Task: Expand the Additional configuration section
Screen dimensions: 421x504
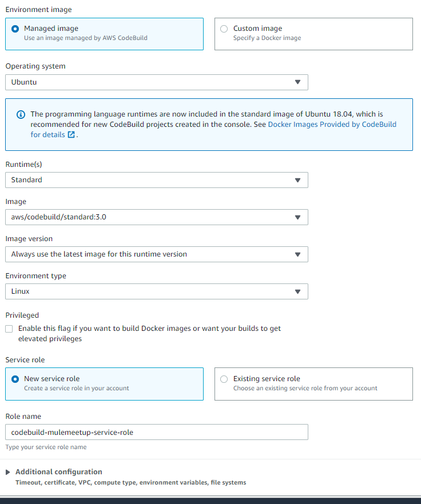Action: point(9,472)
